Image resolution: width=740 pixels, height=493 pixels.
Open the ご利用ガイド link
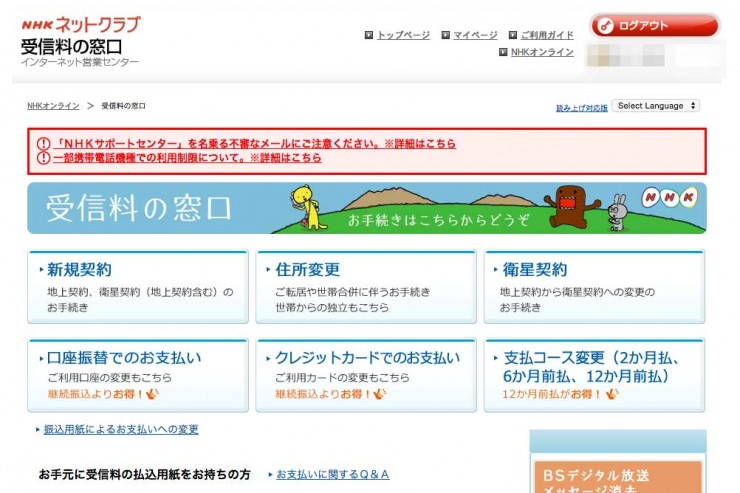tap(547, 35)
